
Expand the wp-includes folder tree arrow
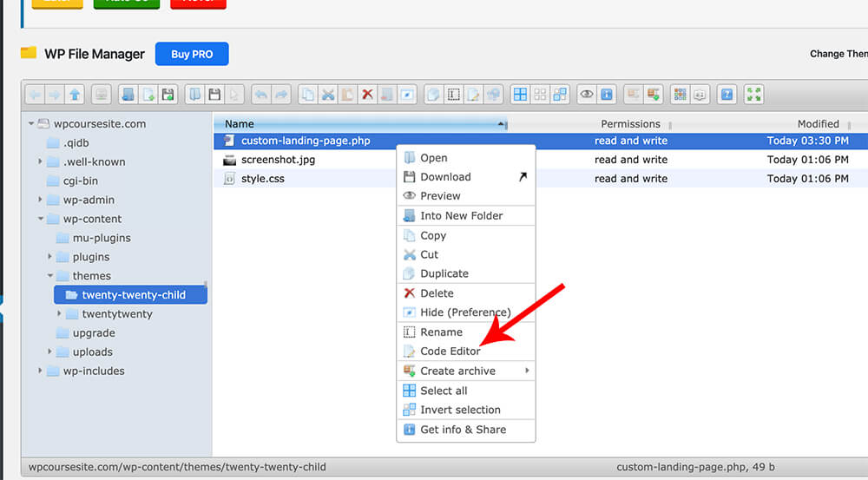[x=41, y=372]
